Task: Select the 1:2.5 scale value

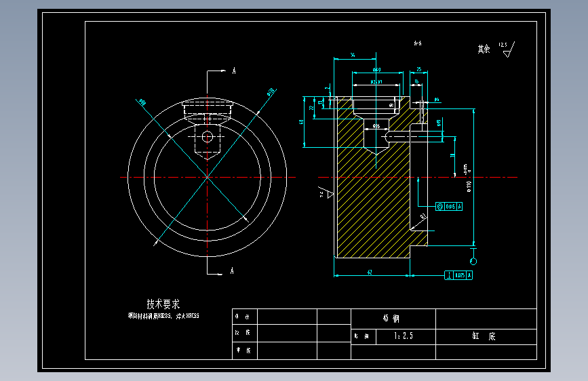Action: pyautogui.click(x=404, y=336)
